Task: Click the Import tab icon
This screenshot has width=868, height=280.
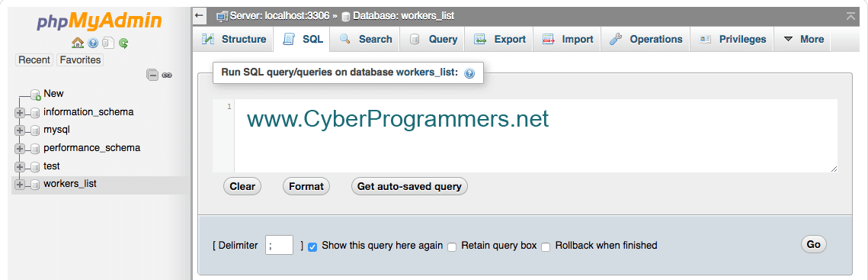Action: [549, 40]
